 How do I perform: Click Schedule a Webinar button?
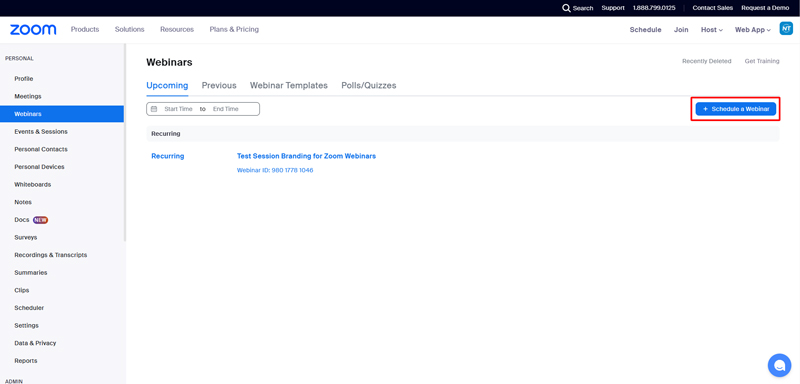[x=736, y=109]
